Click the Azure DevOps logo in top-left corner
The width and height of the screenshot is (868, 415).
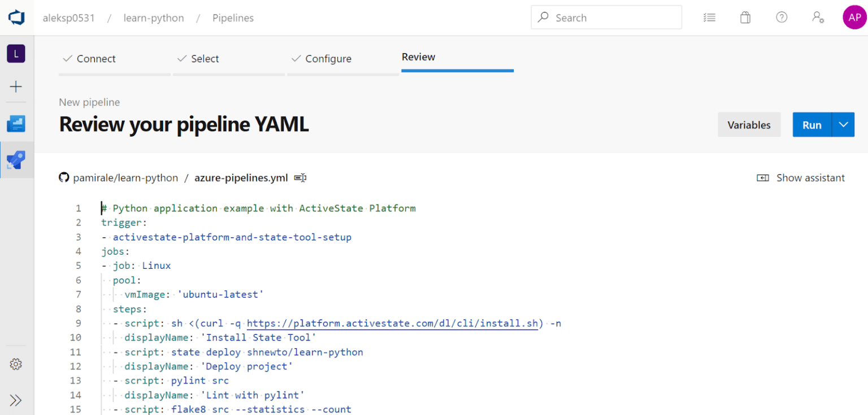point(16,17)
